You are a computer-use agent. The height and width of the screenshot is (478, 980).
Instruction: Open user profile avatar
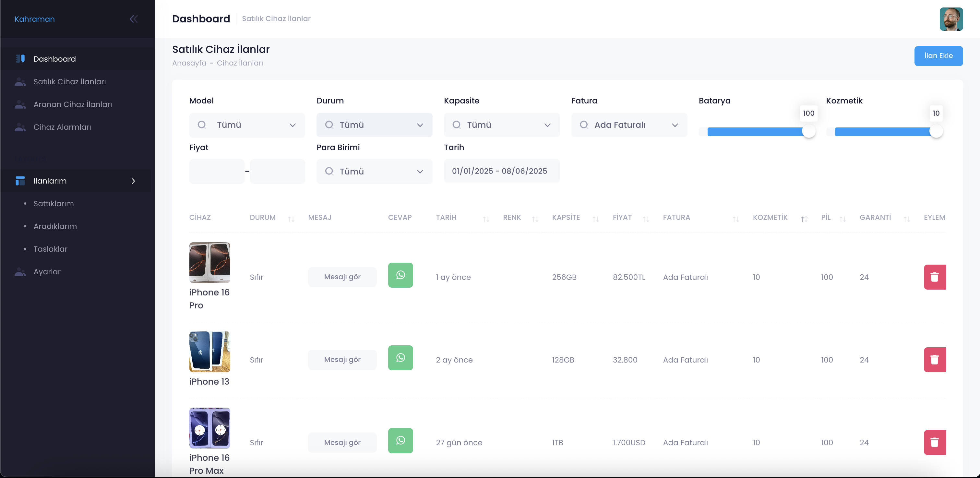pos(951,19)
